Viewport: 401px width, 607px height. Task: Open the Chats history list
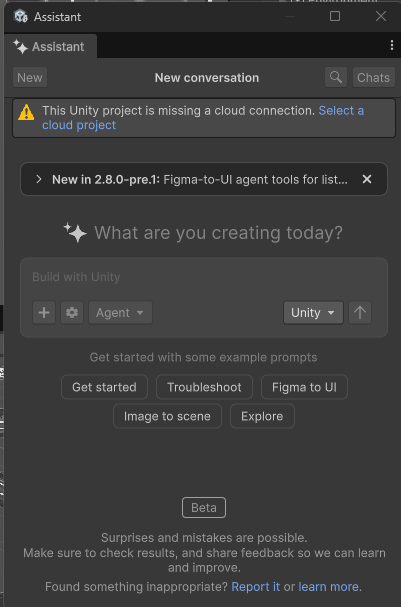374,77
